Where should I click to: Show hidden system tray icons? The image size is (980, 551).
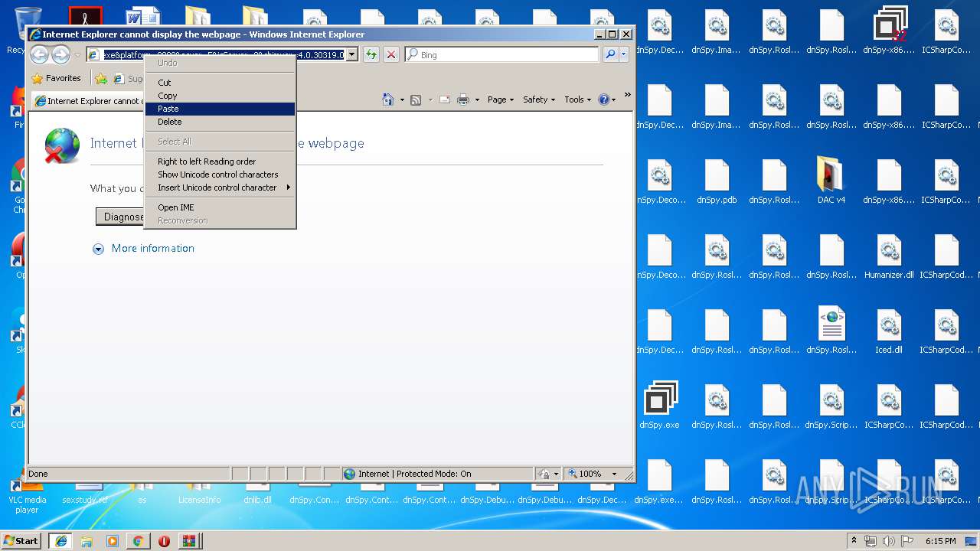click(854, 540)
